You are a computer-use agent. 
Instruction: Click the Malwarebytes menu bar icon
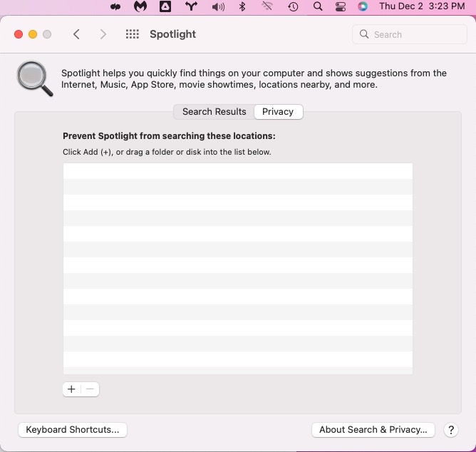click(x=140, y=6)
